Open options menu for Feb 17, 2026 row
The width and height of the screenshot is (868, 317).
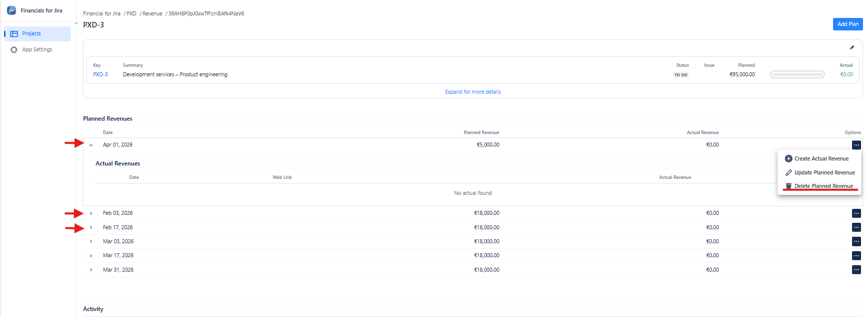857,228
